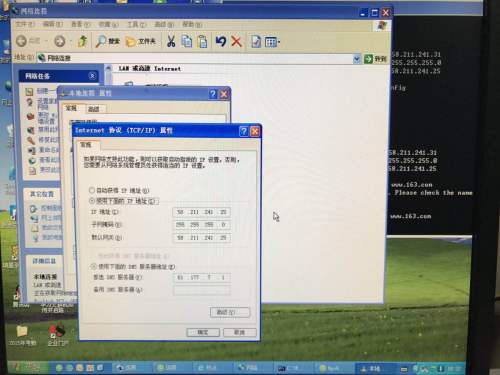Click Forward arrow in Network Connections toolbar

[60, 41]
